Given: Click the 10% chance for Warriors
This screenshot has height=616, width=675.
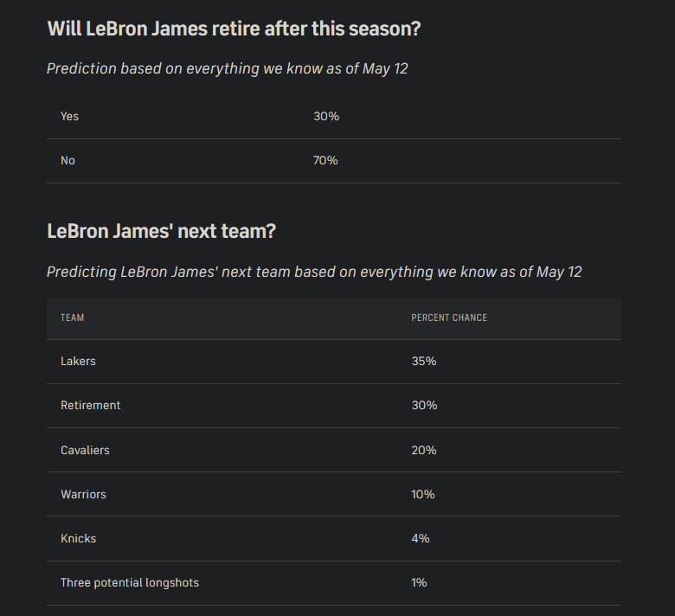Looking at the screenshot, I should tap(422, 494).
